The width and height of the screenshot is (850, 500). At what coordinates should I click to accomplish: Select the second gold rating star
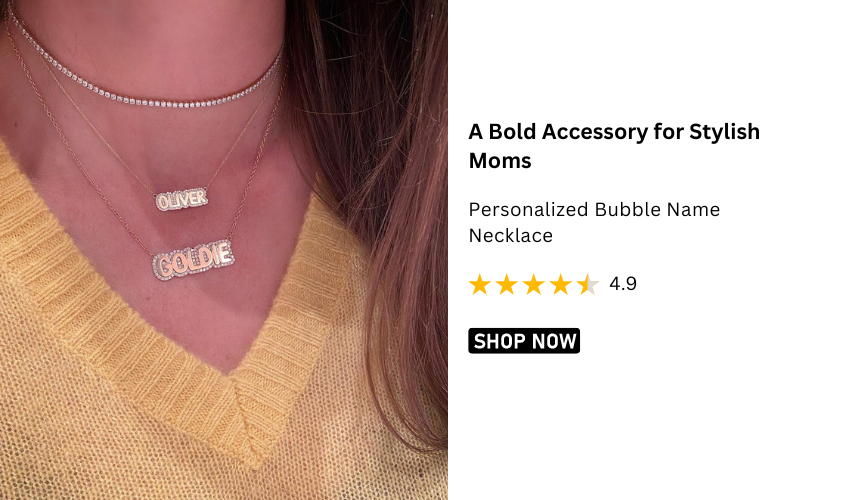506,284
